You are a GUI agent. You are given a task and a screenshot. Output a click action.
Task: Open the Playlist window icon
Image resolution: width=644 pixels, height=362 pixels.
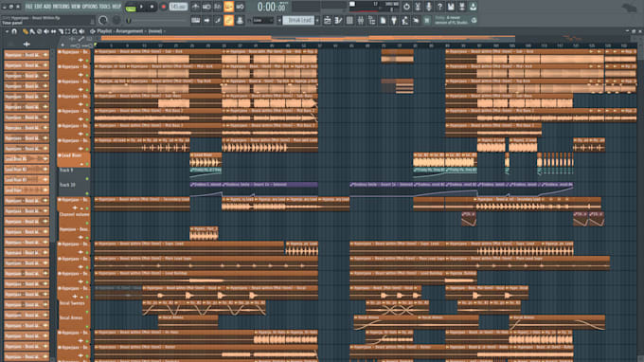tap(328, 20)
